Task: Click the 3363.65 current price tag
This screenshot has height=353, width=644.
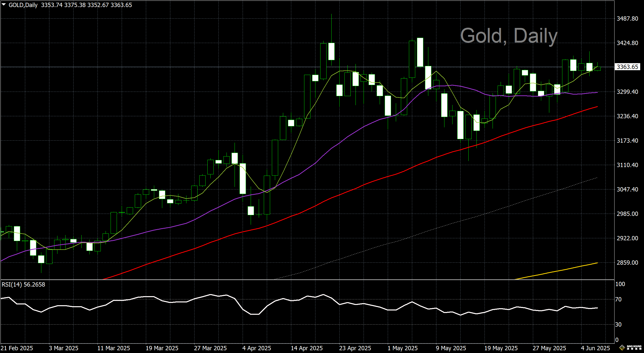Action: click(x=627, y=67)
